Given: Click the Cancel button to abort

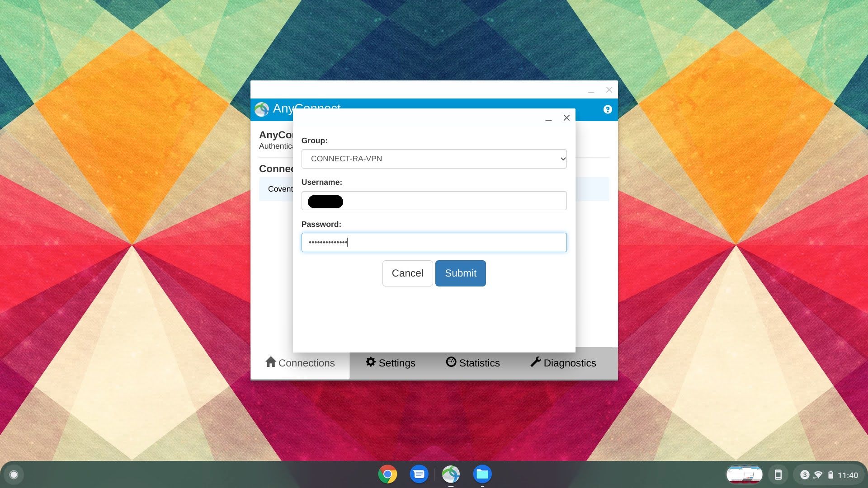Looking at the screenshot, I should point(407,273).
